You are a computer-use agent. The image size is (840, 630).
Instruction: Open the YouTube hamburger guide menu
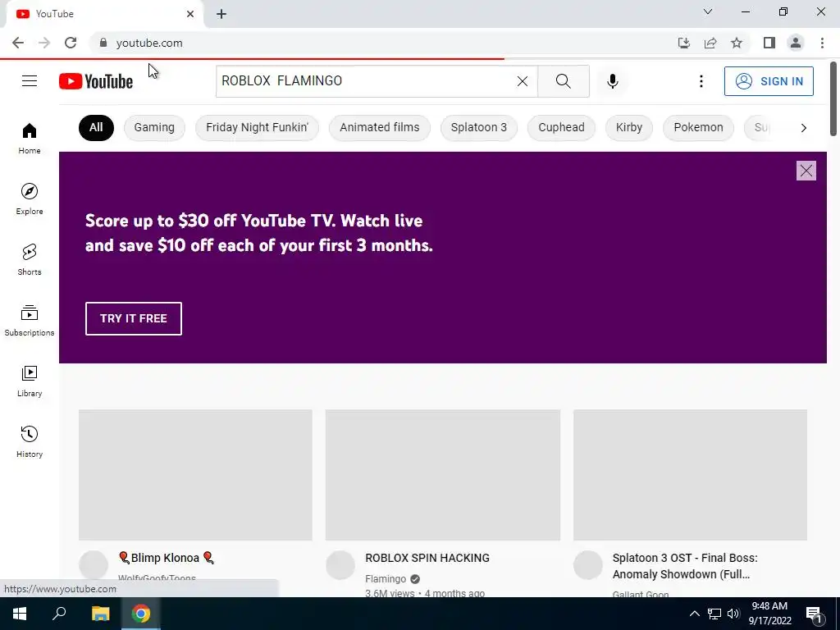(x=30, y=81)
